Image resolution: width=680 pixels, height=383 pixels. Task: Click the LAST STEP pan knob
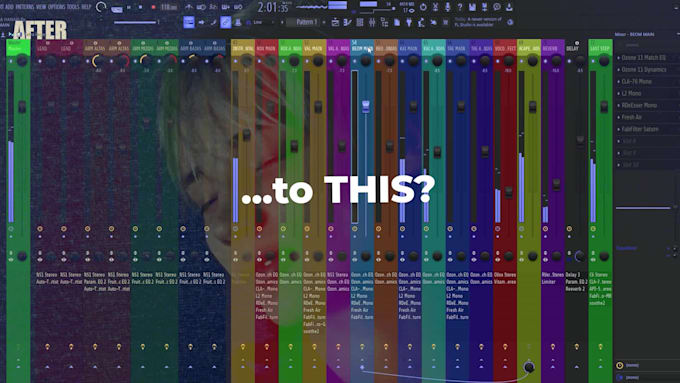(604, 61)
